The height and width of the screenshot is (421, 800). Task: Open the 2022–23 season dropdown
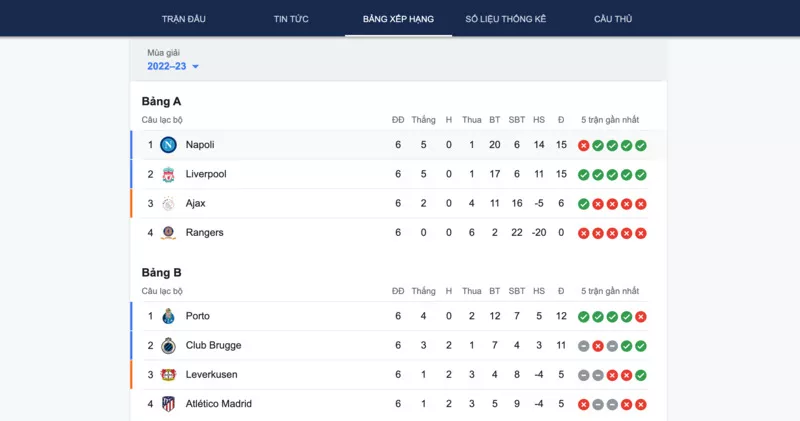[x=172, y=66]
